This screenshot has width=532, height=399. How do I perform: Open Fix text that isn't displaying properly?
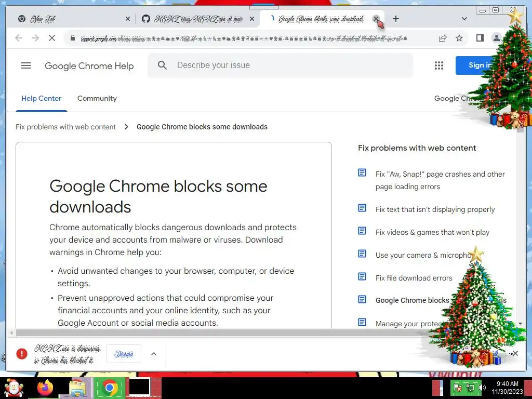(435, 209)
